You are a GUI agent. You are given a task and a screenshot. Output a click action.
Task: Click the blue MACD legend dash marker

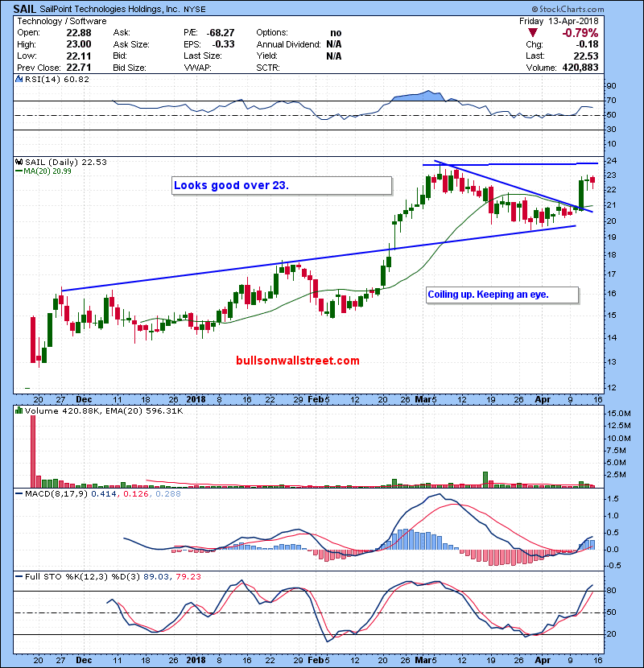[19, 494]
